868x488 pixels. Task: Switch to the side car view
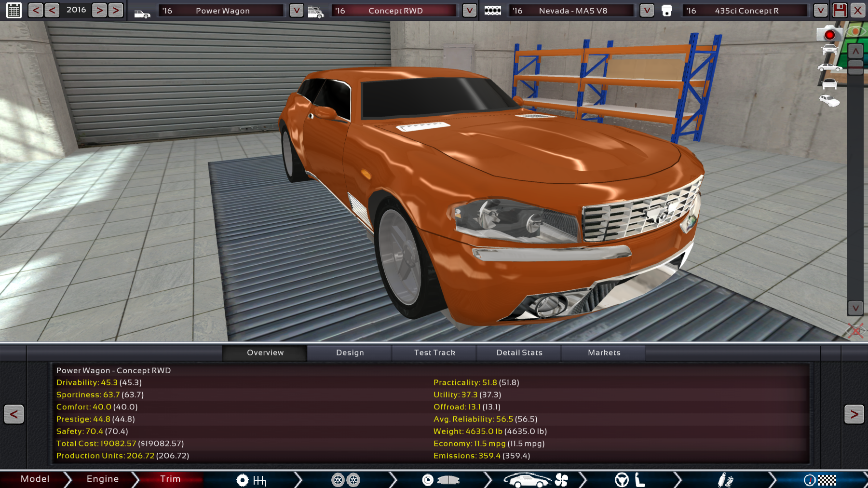point(829,68)
